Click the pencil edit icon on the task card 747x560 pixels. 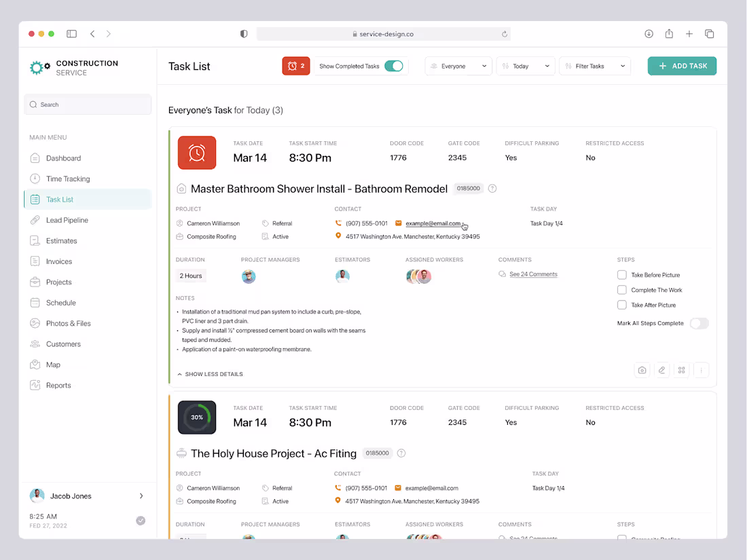click(661, 370)
